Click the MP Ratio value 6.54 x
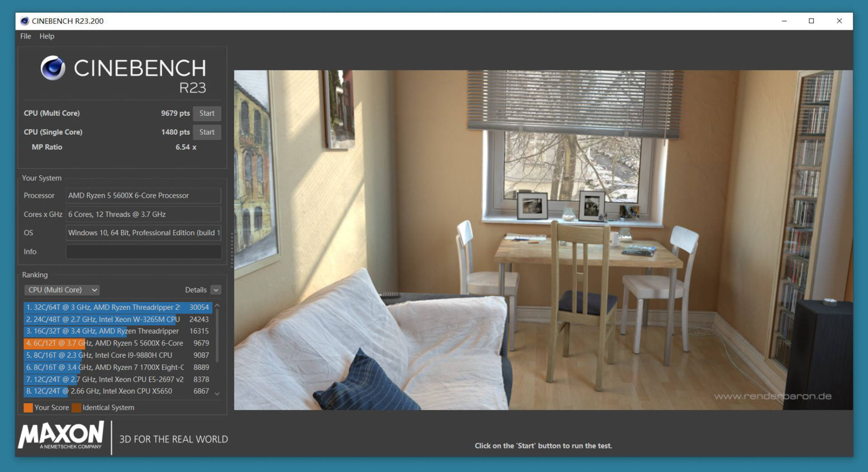 pyautogui.click(x=186, y=147)
